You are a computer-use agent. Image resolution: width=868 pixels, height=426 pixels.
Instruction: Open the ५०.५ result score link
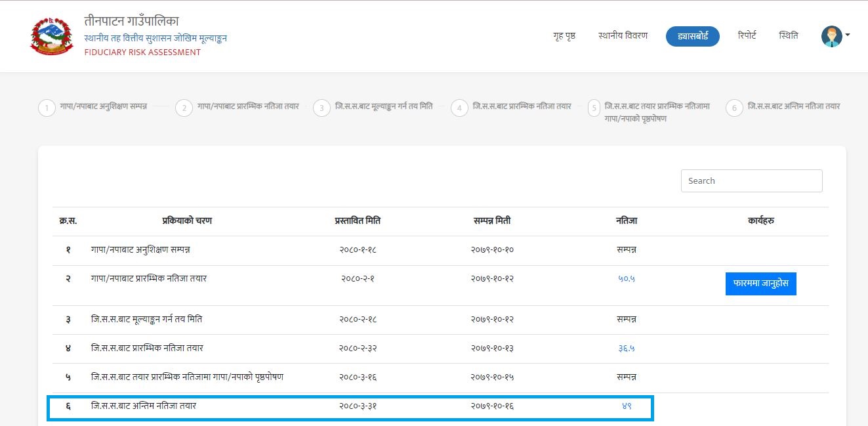(x=627, y=279)
